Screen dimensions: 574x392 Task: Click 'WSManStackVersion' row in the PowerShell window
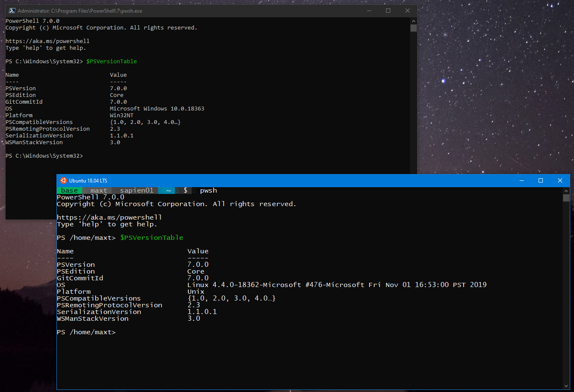(x=63, y=142)
